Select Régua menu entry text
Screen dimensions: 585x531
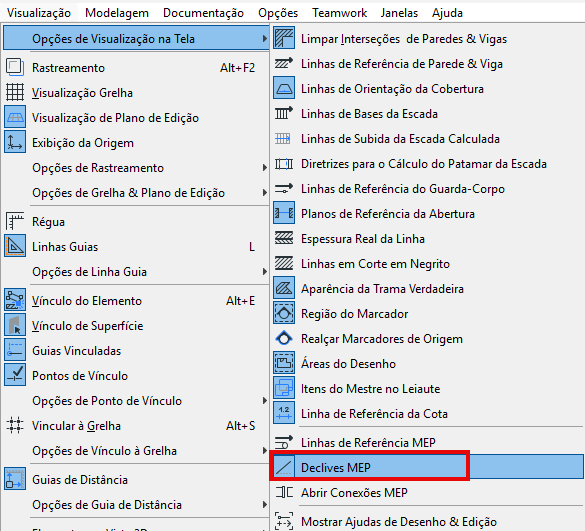coord(49,222)
